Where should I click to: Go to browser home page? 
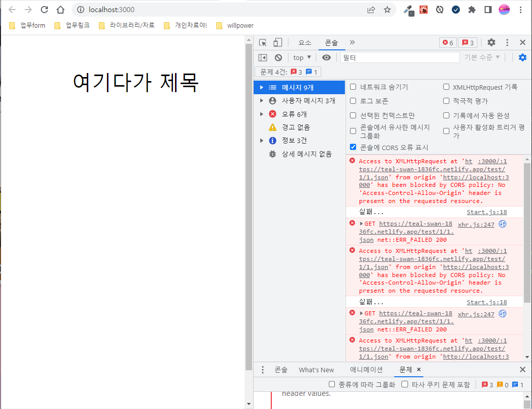point(61,10)
